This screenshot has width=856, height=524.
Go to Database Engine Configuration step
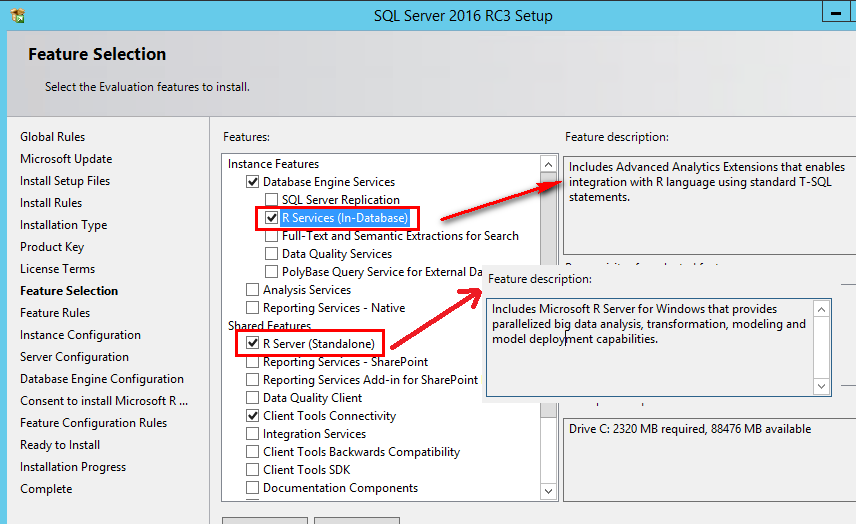(x=102, y=379)
